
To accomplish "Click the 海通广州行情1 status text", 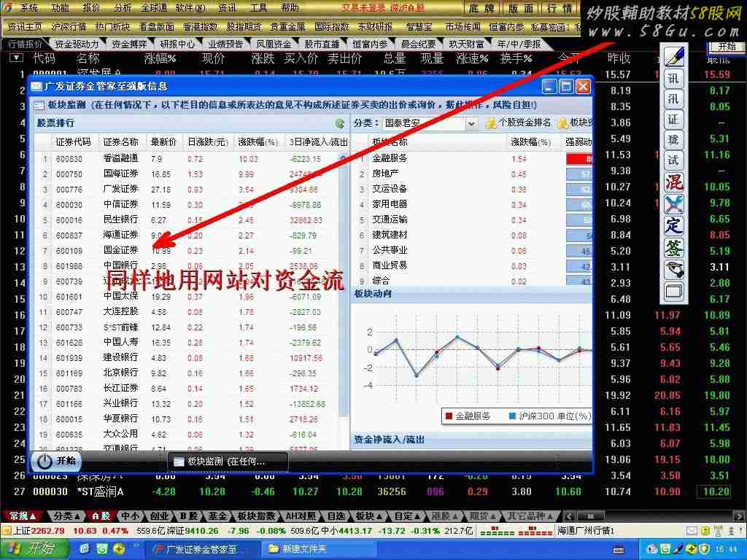I will point(586,531).
